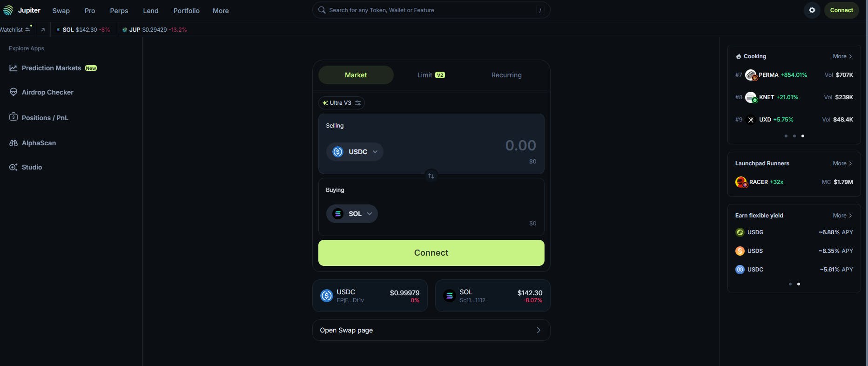
Task: Open Positions / PnL from the sidebar
Action: point(45,118)
